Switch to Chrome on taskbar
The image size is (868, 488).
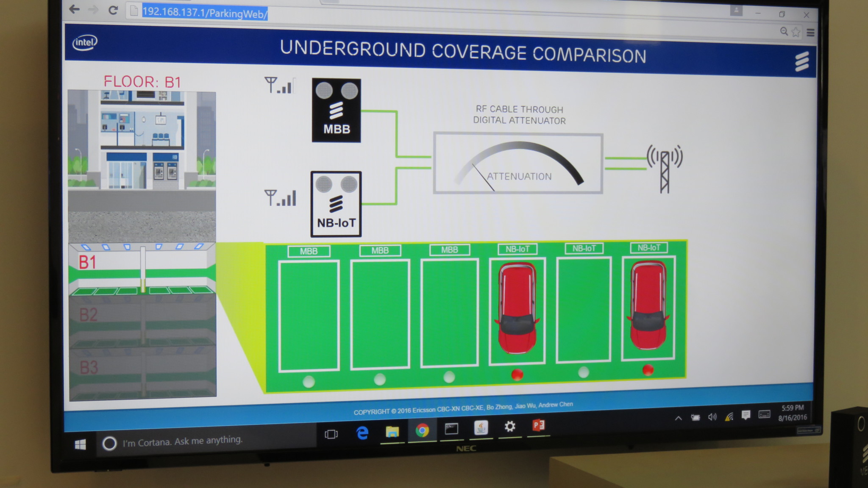pyautogui.click(x=422, y=431)
